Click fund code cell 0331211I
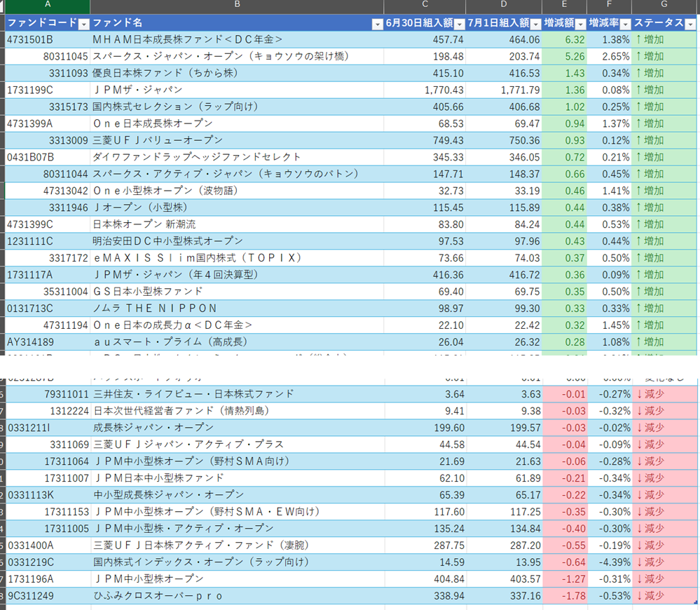Image resolution: width=700 pixels, height=610 pixels. [48, 428]
